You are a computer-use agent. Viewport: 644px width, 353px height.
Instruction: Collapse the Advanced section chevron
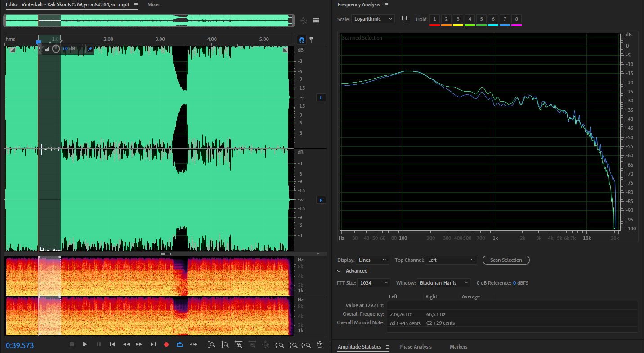tap(339, 271)
